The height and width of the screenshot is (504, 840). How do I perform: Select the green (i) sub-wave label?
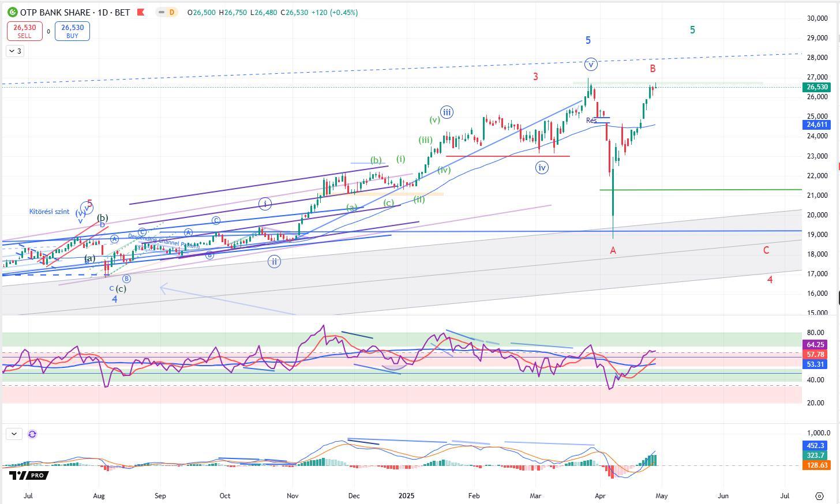coord(401,159)
